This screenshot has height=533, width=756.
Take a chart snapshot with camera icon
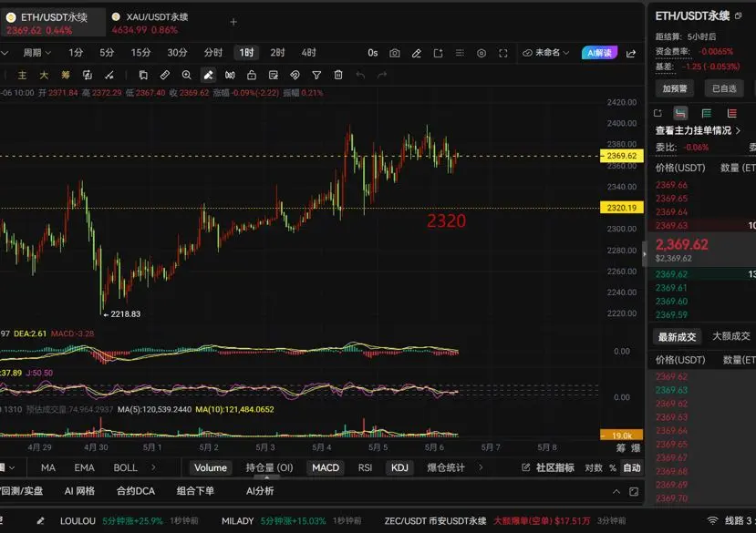[x=394, y=53]
